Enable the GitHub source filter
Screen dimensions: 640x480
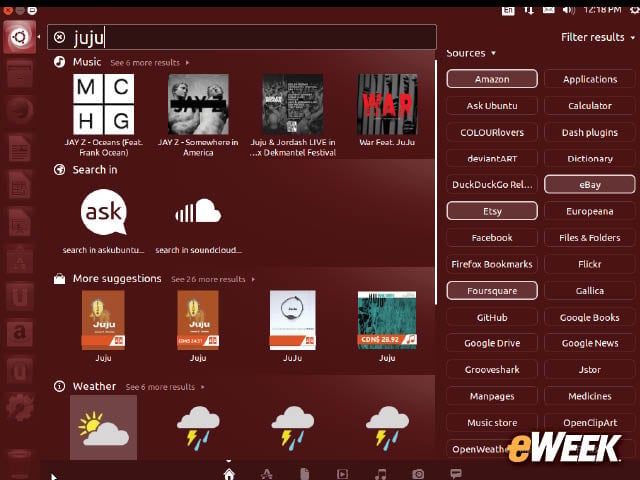tap(492, 317)
